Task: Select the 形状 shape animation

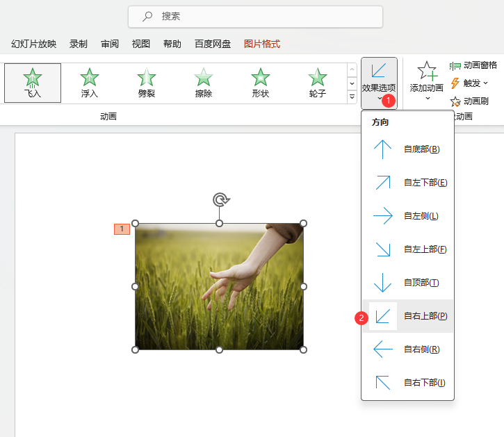Action: (x=261, y=83)
